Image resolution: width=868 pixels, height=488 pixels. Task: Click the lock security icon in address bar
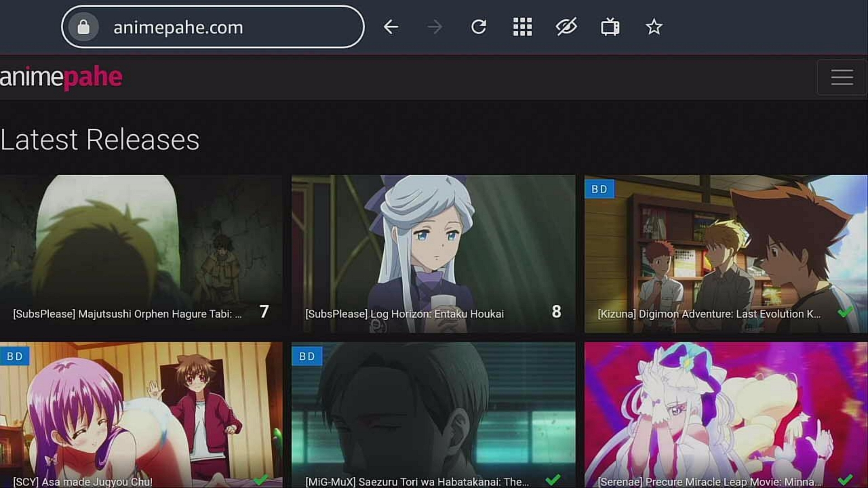pos(83,27)
